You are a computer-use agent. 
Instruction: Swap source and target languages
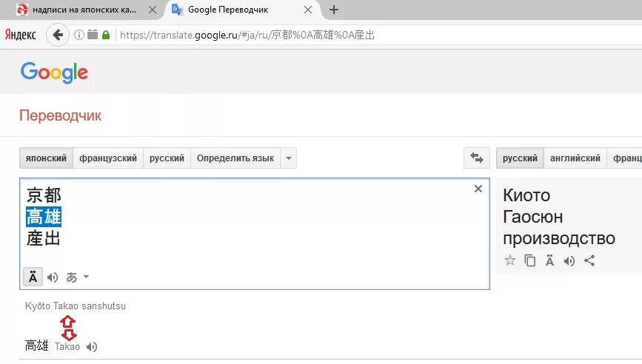pos(477,158)
